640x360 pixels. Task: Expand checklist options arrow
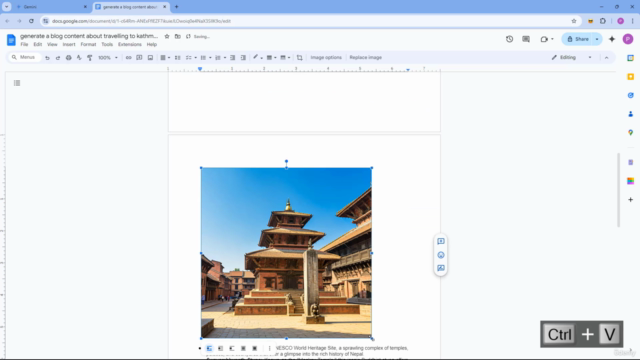[x=196, y=58]
